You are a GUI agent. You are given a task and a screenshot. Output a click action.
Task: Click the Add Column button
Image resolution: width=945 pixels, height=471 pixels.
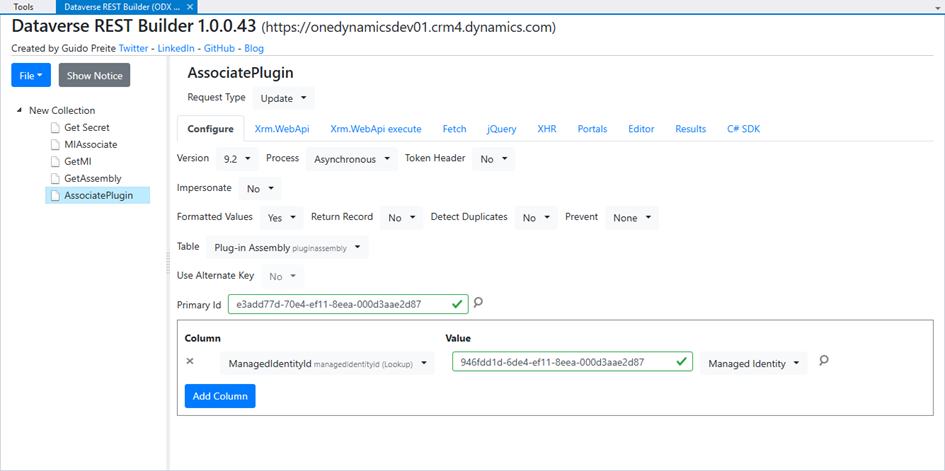pos(220,396)
